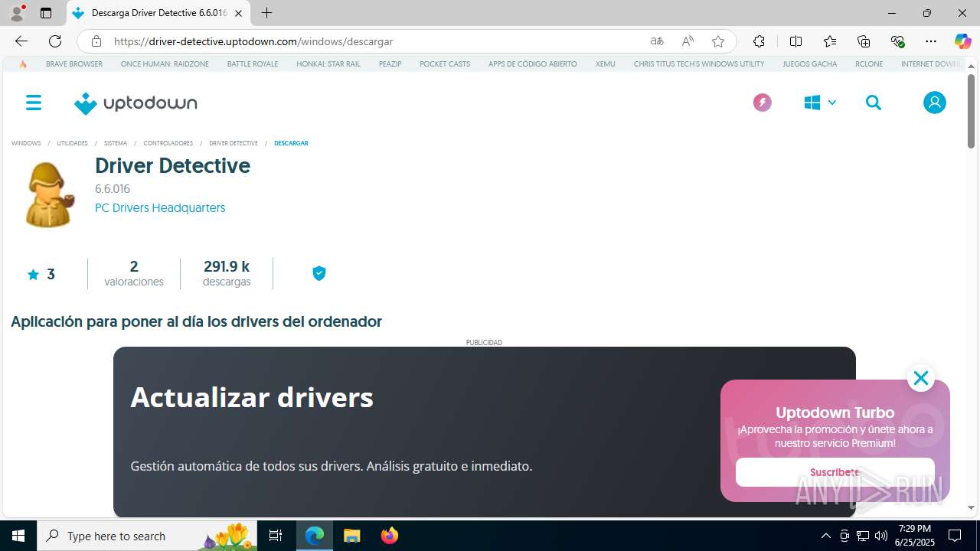This screenshot has height=551, width=980.
Task: Open a new browser tab
Action: (266, 13)
